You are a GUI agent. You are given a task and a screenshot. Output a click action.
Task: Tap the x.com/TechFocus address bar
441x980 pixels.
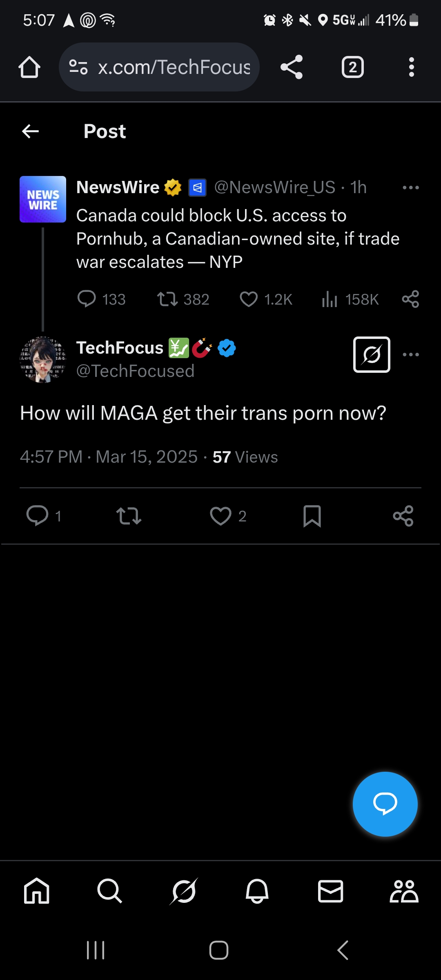click(159, 67)
